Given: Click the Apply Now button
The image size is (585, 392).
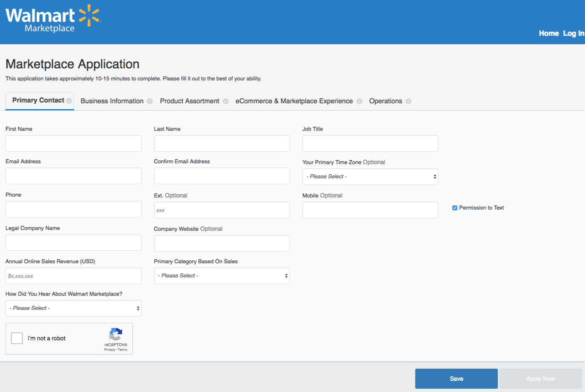Looking at the screenshot, I should [x=540, y=379].
